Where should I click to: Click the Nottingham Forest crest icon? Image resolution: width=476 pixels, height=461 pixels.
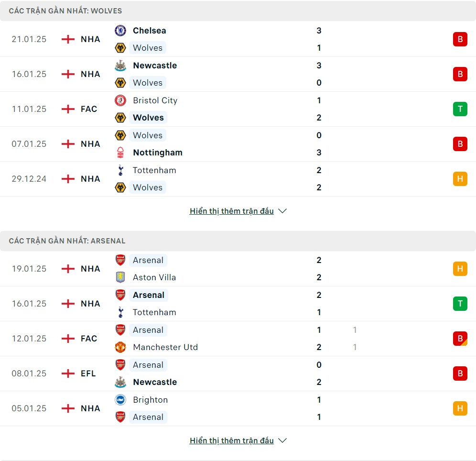[x=120, y=153]
